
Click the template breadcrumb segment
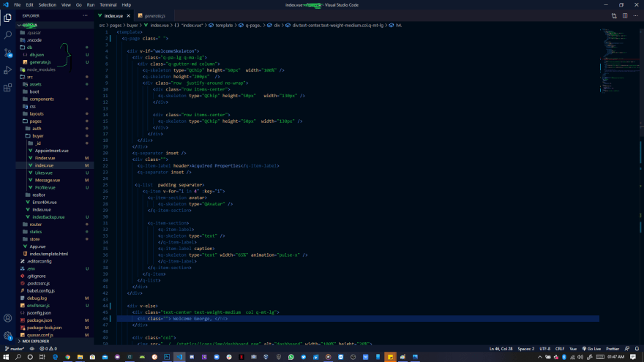click(x=221, y=25)
